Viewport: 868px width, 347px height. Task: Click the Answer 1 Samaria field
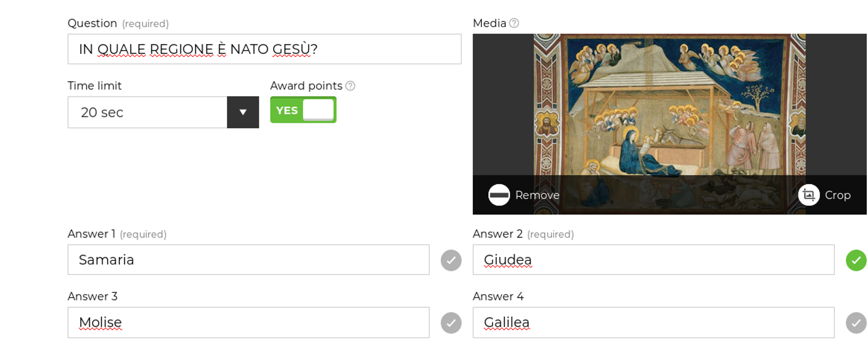pyautogui.click(x=249, y=260)
